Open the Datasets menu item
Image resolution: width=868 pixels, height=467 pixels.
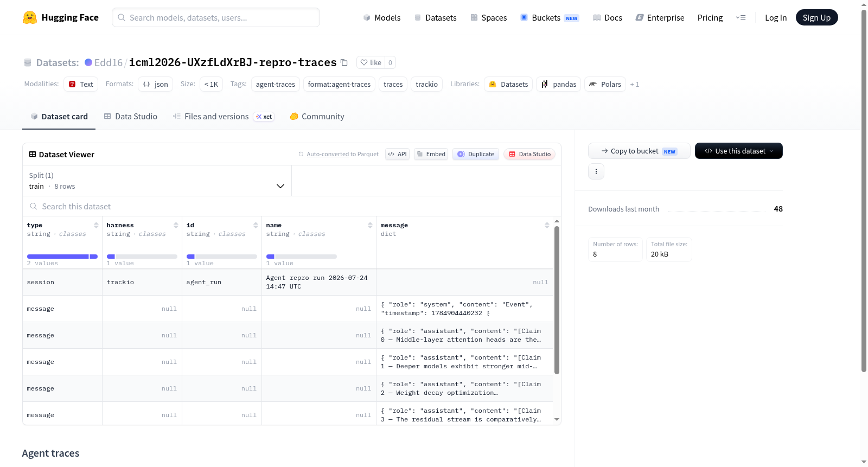[x=435, y=17]
